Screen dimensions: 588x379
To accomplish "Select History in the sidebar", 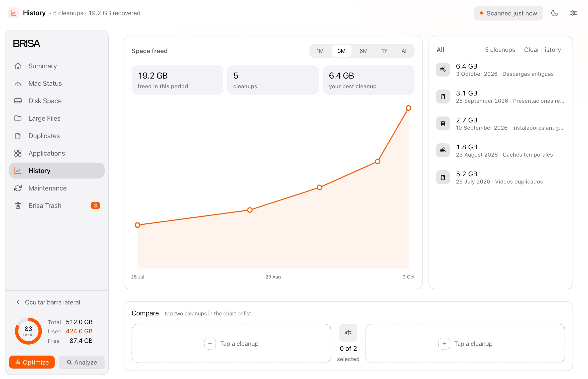I will (x=57, y=171).
